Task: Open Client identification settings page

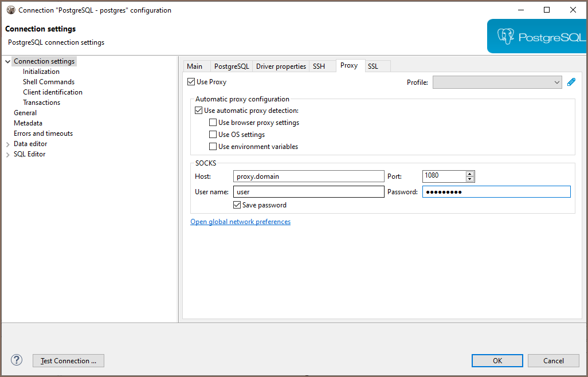Action: click(53, 92)
